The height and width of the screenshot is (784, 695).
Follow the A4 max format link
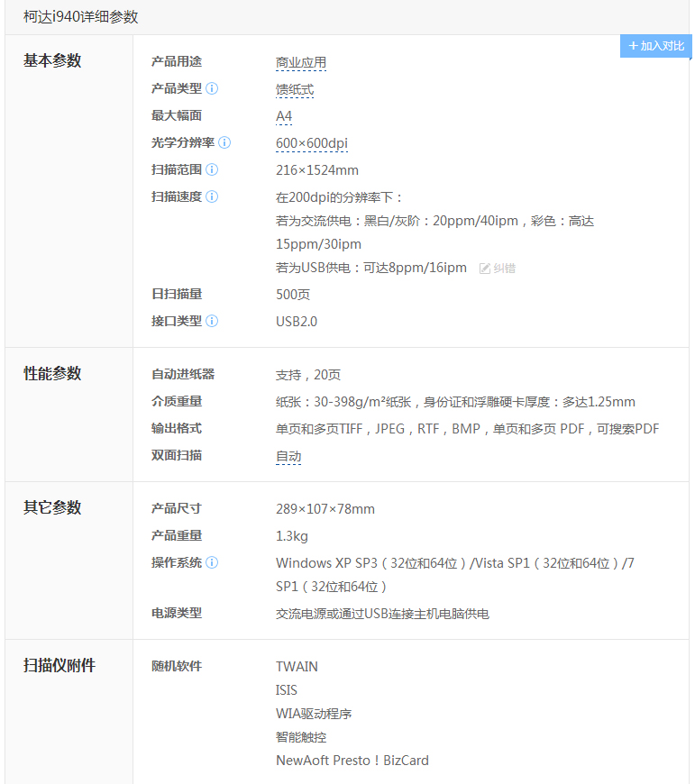coord(284,116)
